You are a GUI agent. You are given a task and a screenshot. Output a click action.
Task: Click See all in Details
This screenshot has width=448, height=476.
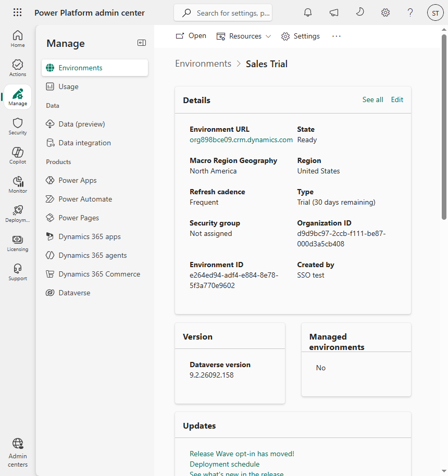pyautogui.click(x=372, y=99)
